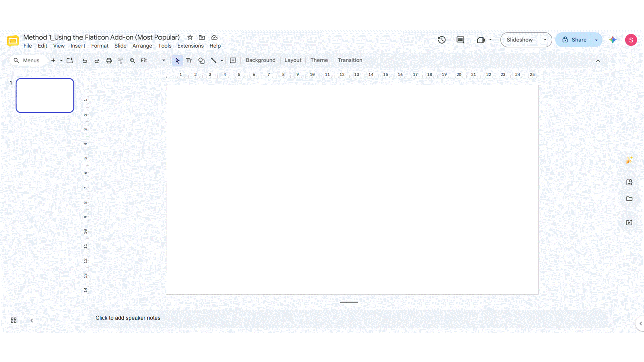Viewport: 644px width, 362px height.
Task: Hide the menus with the up chevron
Action: point(598,61)
